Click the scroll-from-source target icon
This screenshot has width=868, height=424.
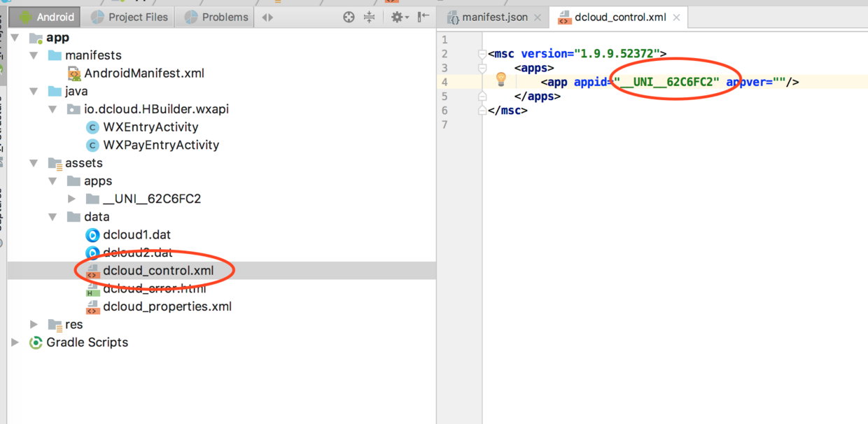coord(349,17)
